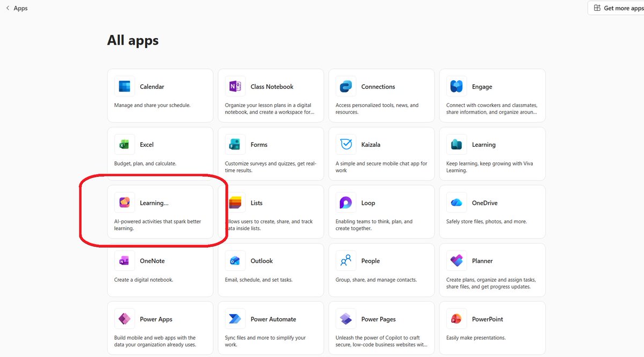Click 'A simple and secure mobile chat' text
Viewport: 644px width, 357px height.
coord(381,167)
